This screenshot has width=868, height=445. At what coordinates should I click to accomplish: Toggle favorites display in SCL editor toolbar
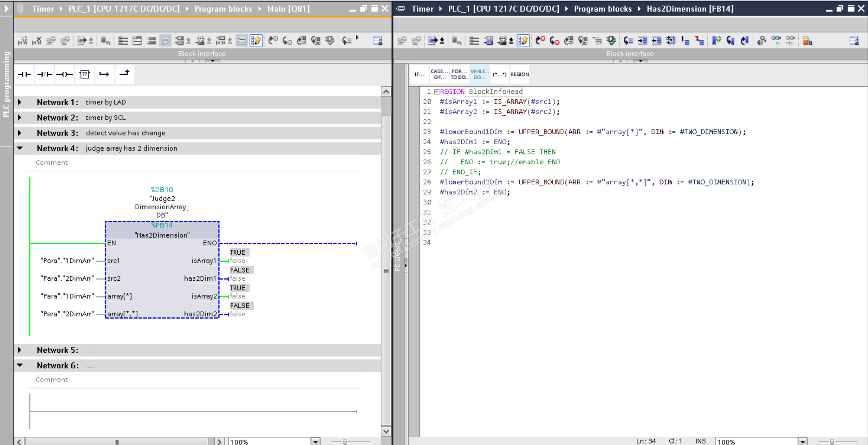523,41
